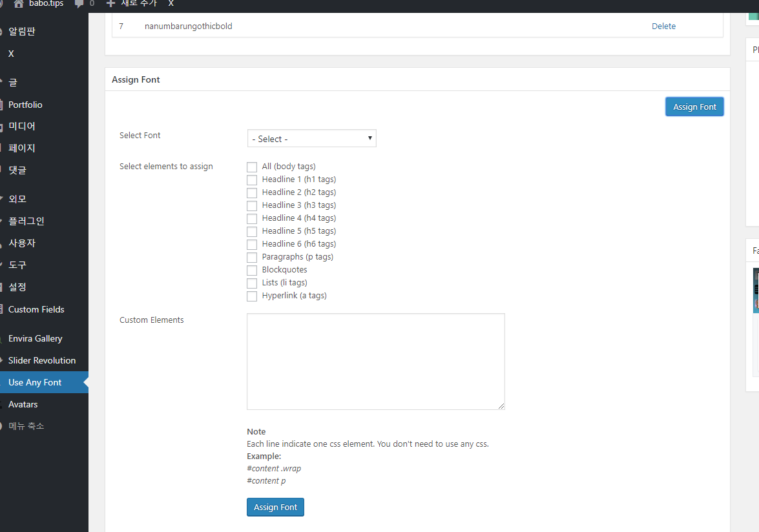Image resolution: width=759 pixels, height=532 pixels.
Task: Open Envira Gallery from the sidebar
Action: (36, 338)
